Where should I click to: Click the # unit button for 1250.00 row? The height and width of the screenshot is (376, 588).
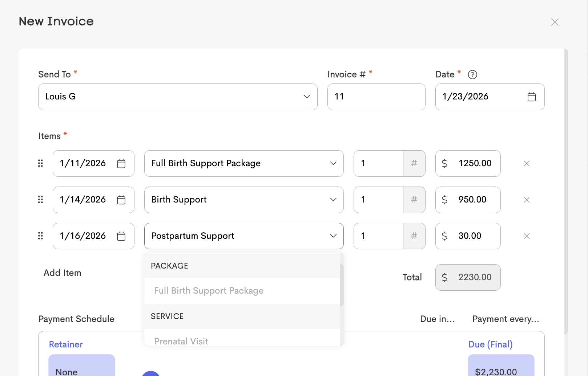(x=414, y=163)
